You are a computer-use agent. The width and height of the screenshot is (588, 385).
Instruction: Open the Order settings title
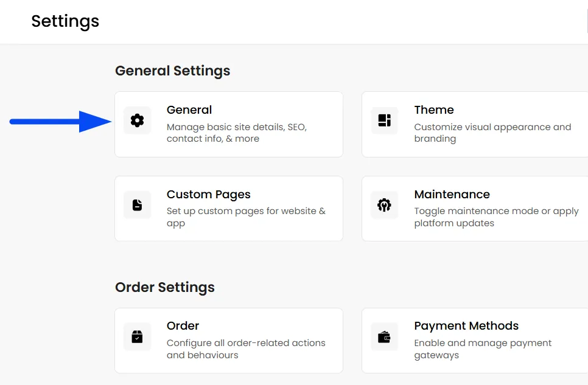183,326
